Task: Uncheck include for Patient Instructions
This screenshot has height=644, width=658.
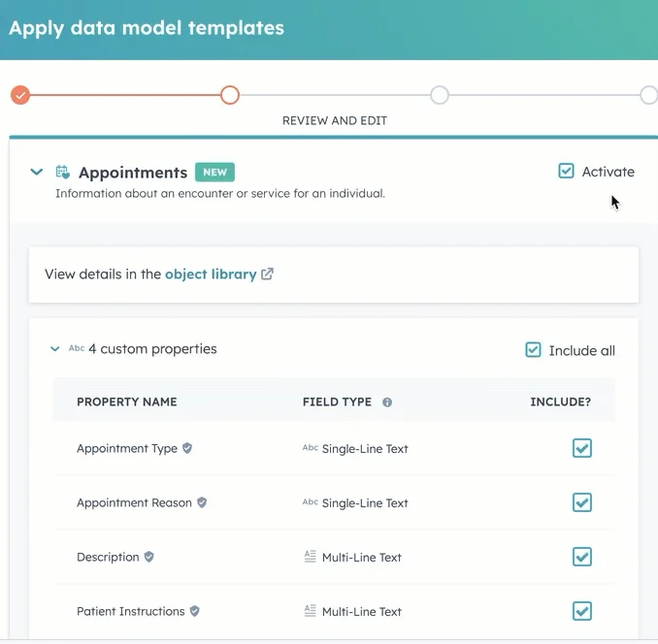Action: [582, 611]
